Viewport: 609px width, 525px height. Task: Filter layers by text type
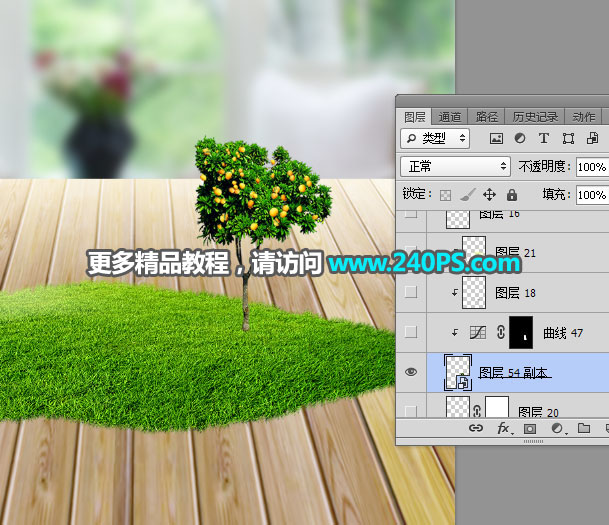point(544,138)
